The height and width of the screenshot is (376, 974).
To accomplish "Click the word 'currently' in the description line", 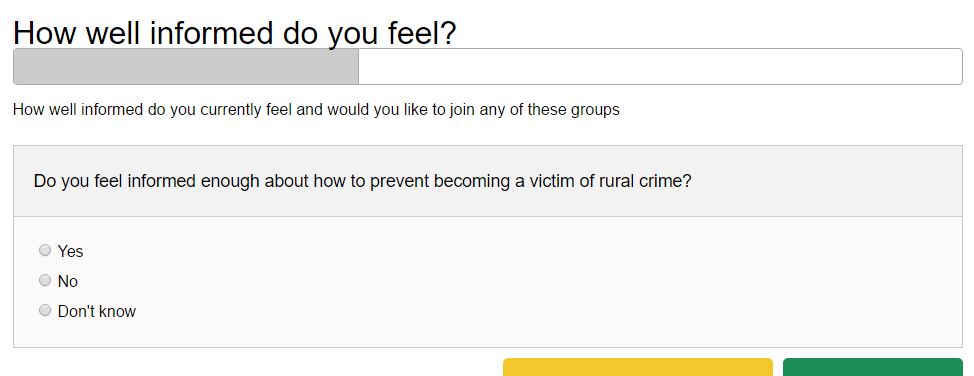I will [229, 110].
